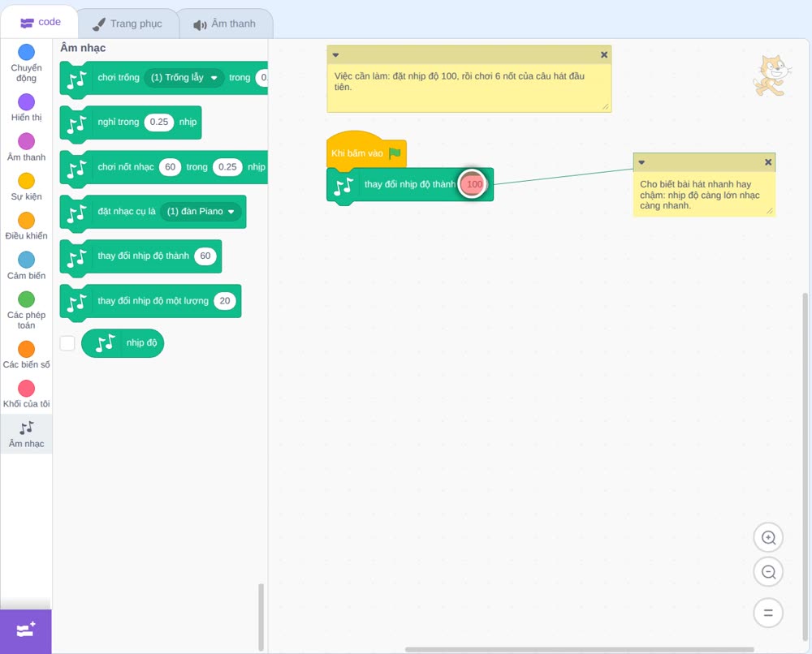Click the note value 60 in chơi nốt nhạc
This screenshot has width=812, height=654.
pos(170,167)
